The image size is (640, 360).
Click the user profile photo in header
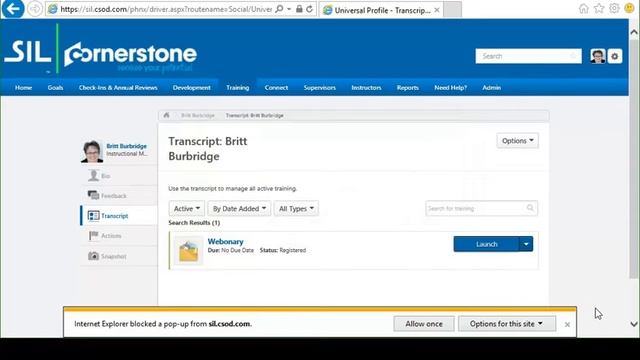598,56
